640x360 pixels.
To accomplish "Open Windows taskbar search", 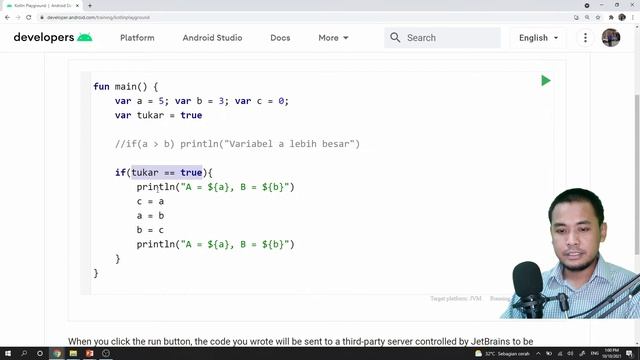I will 24,353.
